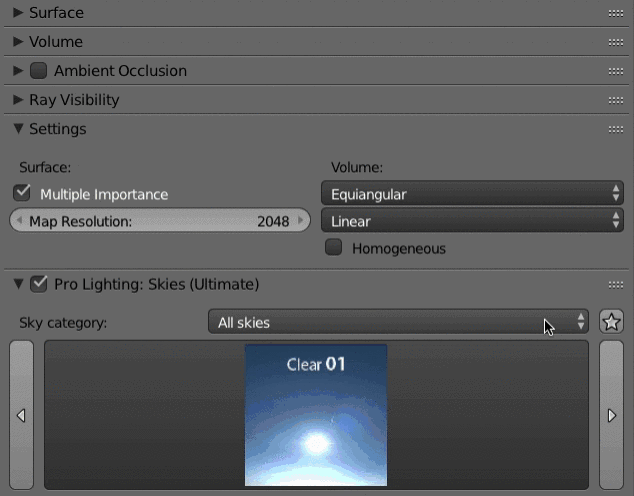Go to the next sky preview
This screenshot has width=634, height=496.
[x=611, y=415]
